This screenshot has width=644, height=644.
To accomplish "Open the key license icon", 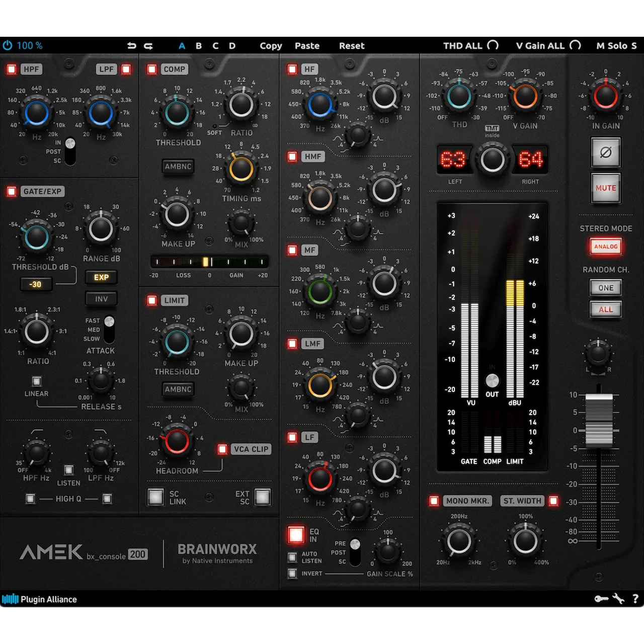I will [601, 599].
